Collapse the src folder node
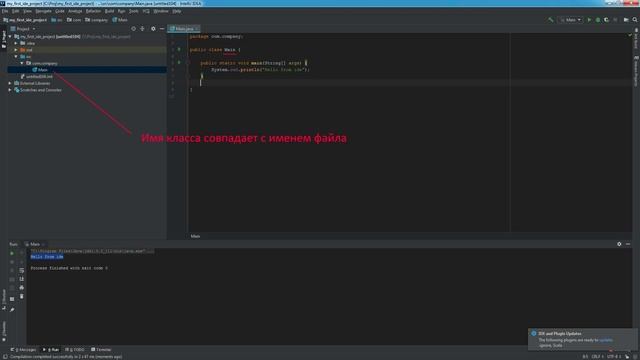The width and height of the screenshot is (640, 360). tap(16, 56)
